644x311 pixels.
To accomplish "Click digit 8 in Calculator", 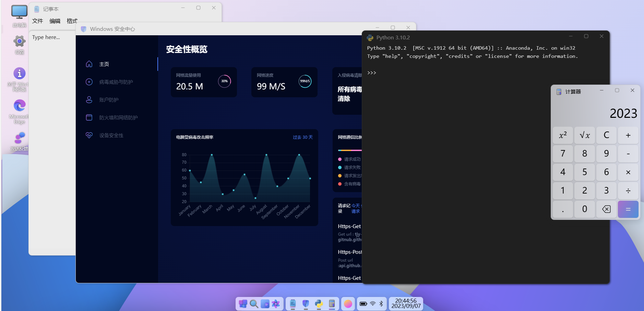I will (x=585, y=153).
